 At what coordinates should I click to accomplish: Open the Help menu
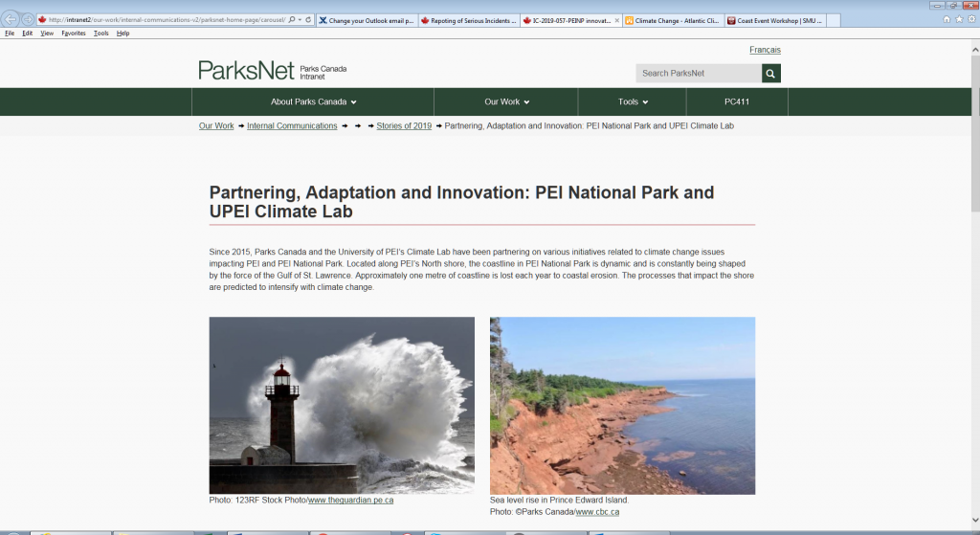coord(123,33)
